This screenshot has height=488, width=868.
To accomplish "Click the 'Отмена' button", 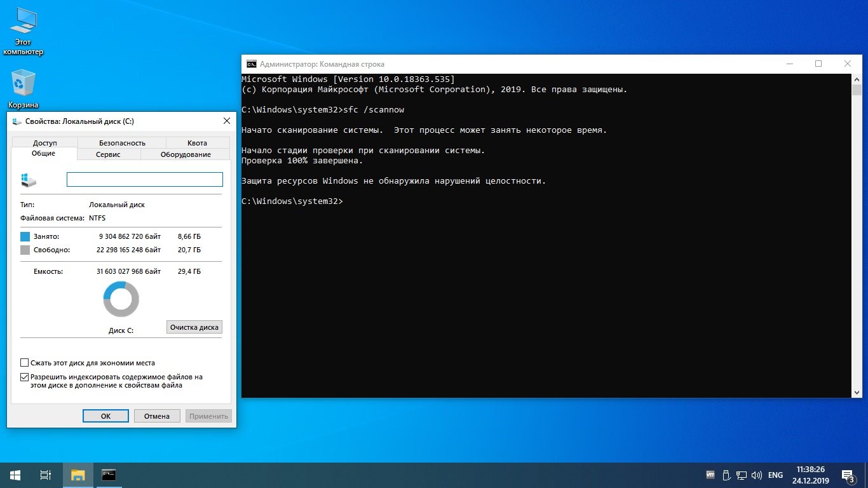I will click(x=157, y=416).
